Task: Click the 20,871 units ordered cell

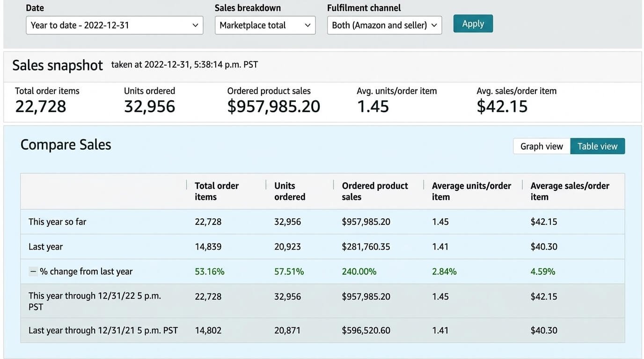Action: click(287, 330)
